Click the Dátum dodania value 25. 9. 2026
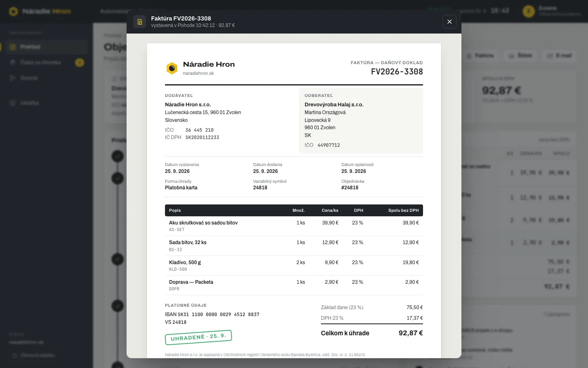 tap(265, 171)
